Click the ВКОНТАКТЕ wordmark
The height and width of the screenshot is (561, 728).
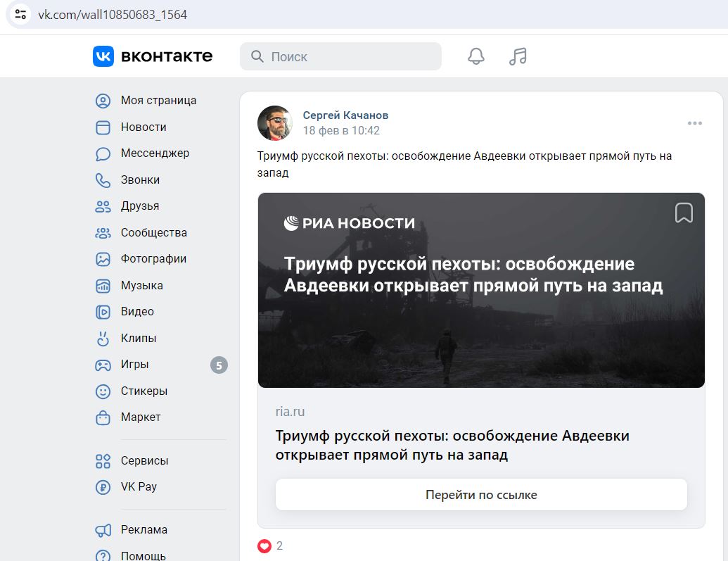pyautogui.click(x=167, y=56)
